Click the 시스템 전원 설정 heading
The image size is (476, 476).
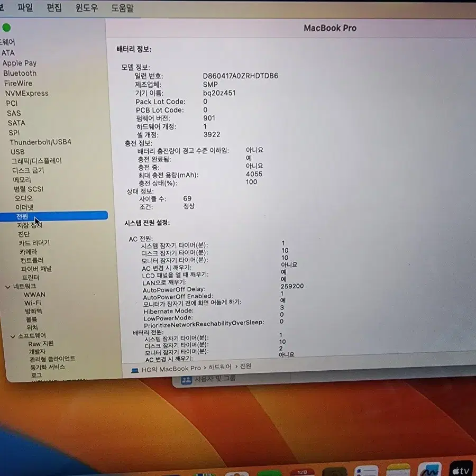tap(147, 223)
